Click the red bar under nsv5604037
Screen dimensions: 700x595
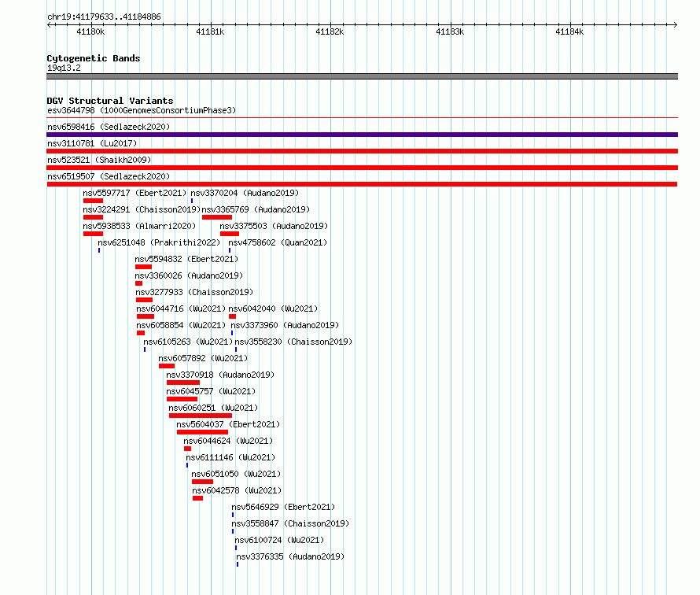coord(202,432)
